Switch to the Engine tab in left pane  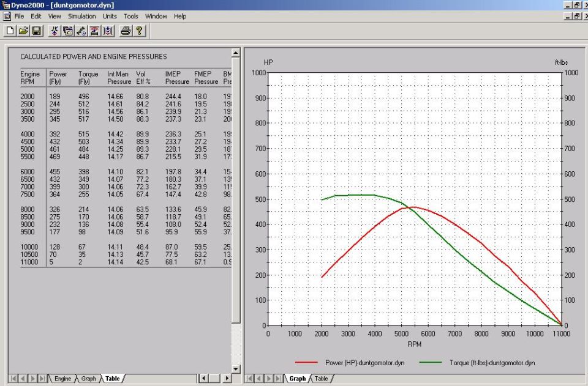(62, 379)
